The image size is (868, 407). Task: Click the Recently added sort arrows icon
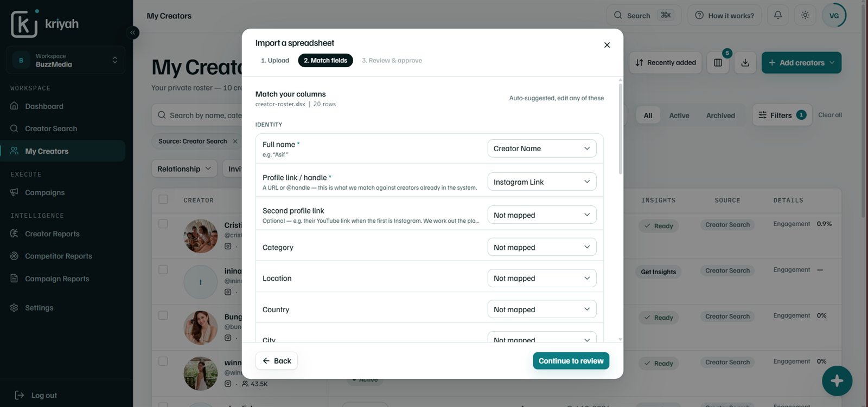tap(639, 63)
